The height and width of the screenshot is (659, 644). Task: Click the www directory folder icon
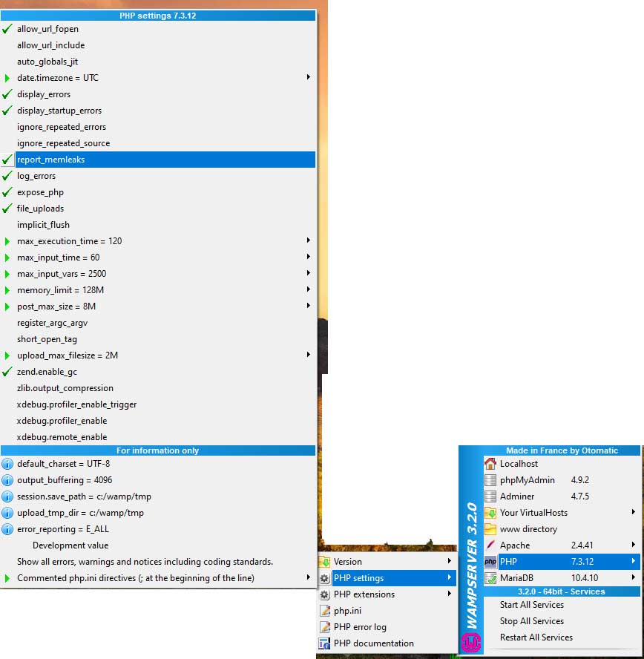(490, 529)
